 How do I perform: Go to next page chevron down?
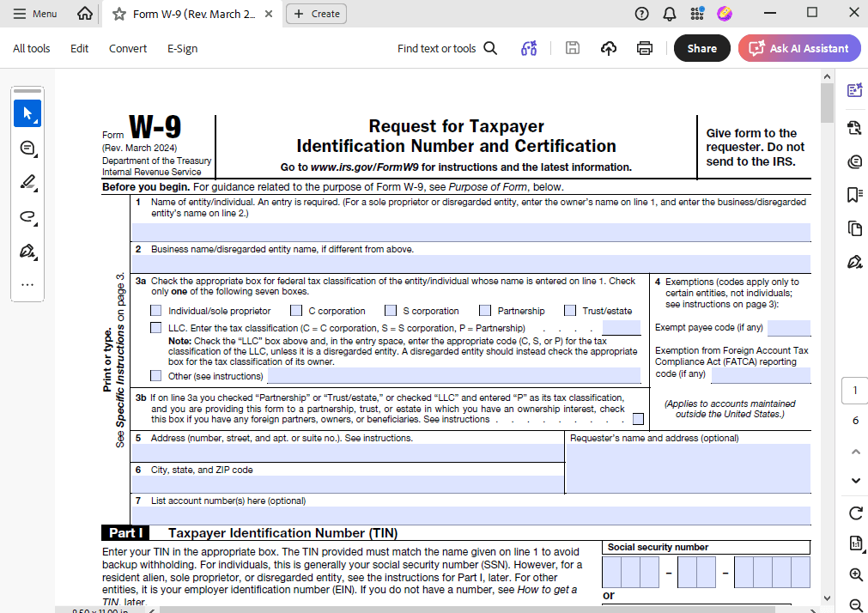coord(856,481)
